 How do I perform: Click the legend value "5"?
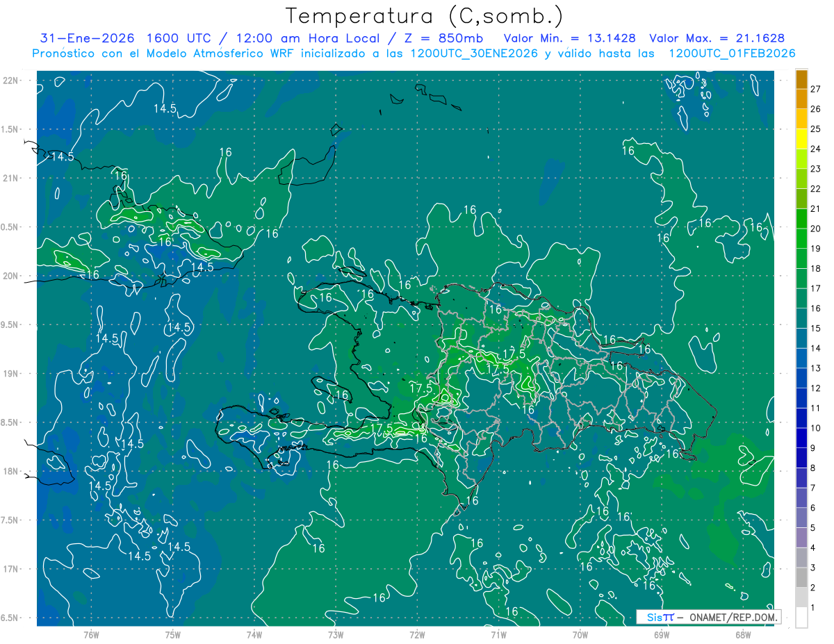point(813,528)
